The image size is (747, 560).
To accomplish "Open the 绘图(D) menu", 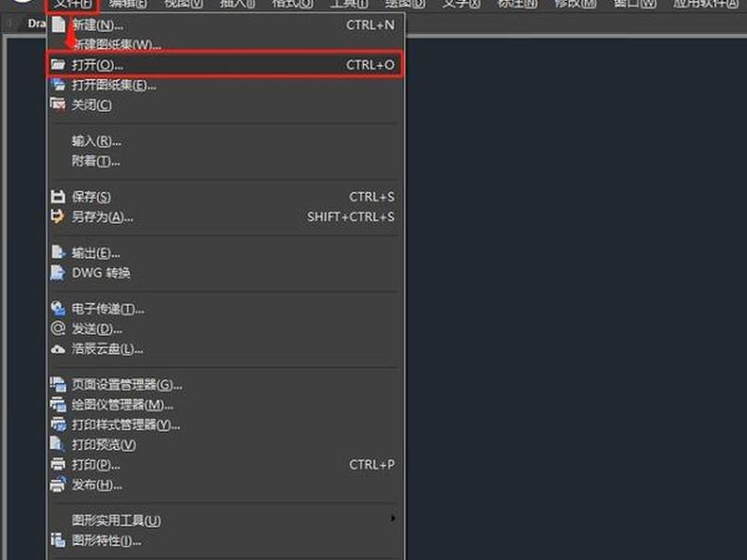I will pos(405,4).
